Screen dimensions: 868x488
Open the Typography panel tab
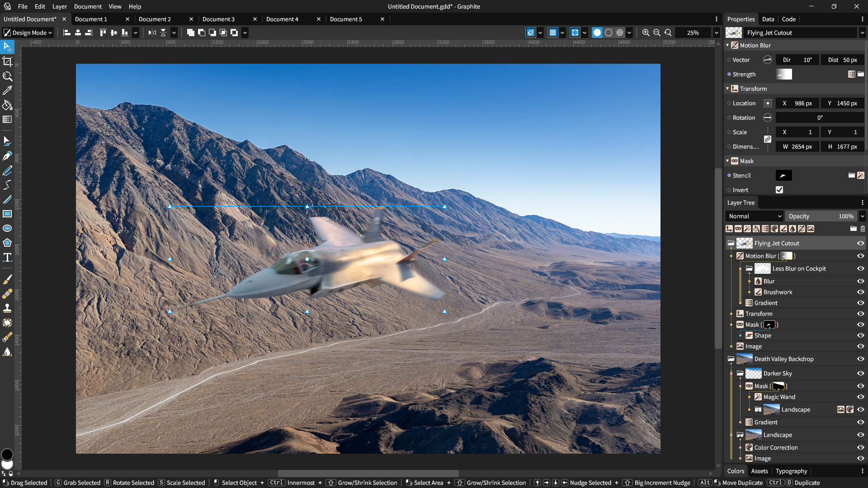(791, 471)
